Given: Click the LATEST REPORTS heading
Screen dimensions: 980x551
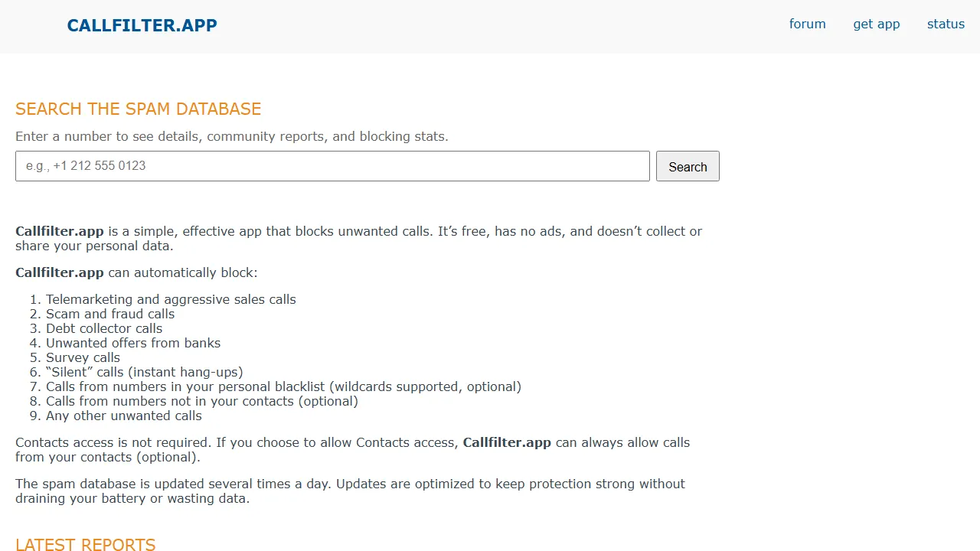Looking at the screenshot, I should [x=85, y=544].
